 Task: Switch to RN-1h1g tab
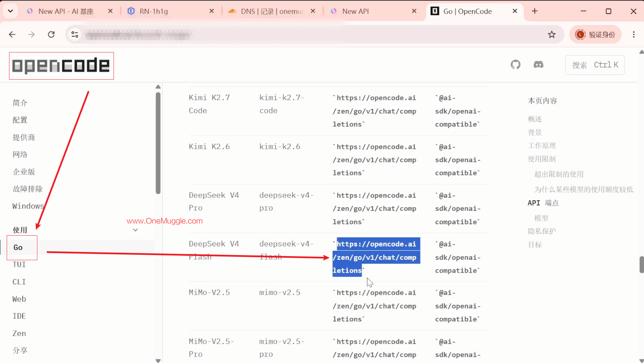tap(171, 11)
